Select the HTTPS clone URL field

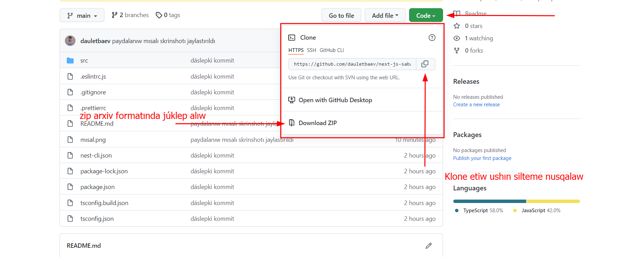click(352, 64)
